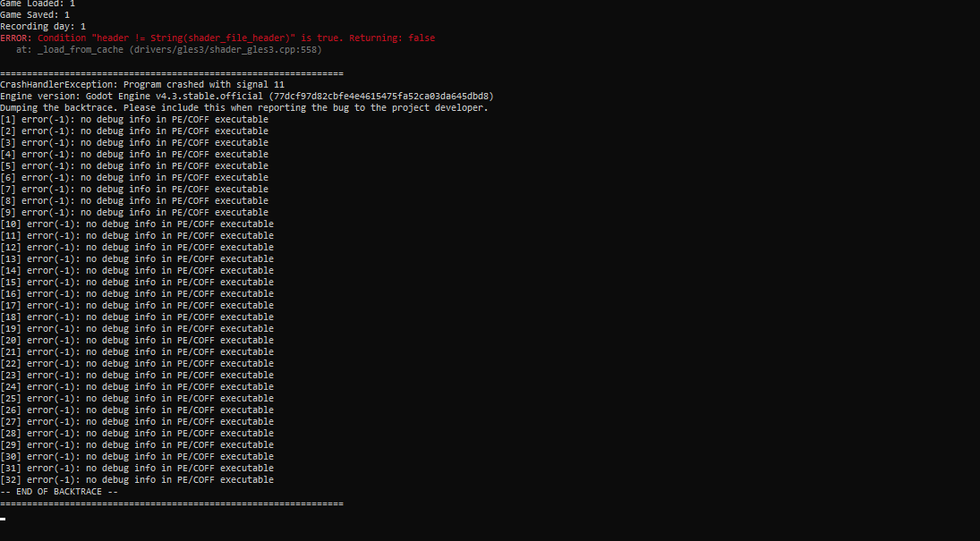Click backtrace entry [5]
The width and height of the screenshot is (980, 541).
point(134,166)
